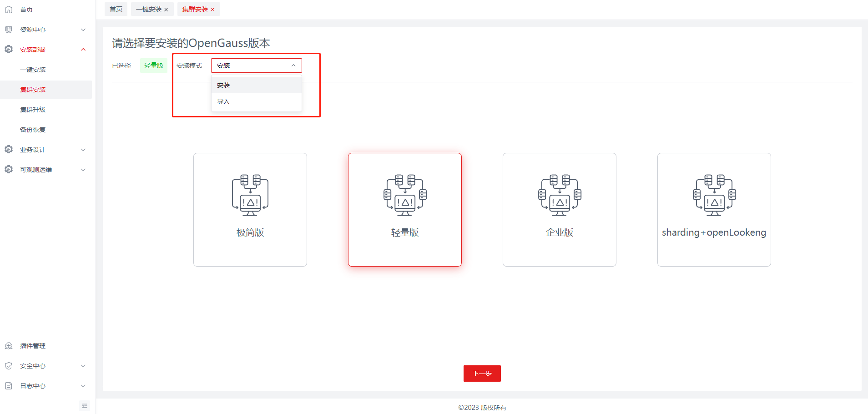
Task: Click the 日志中心 document icon
Action: (9, 386)
